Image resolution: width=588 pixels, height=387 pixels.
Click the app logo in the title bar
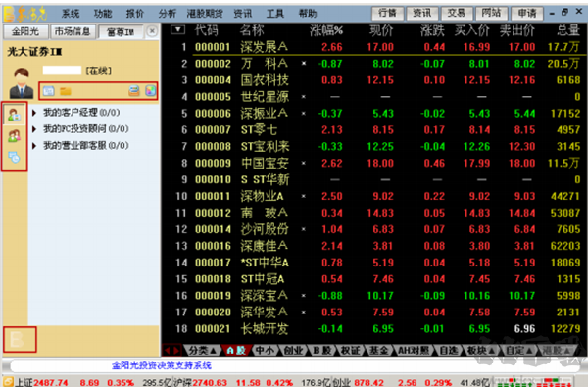[x=24, y=14]
